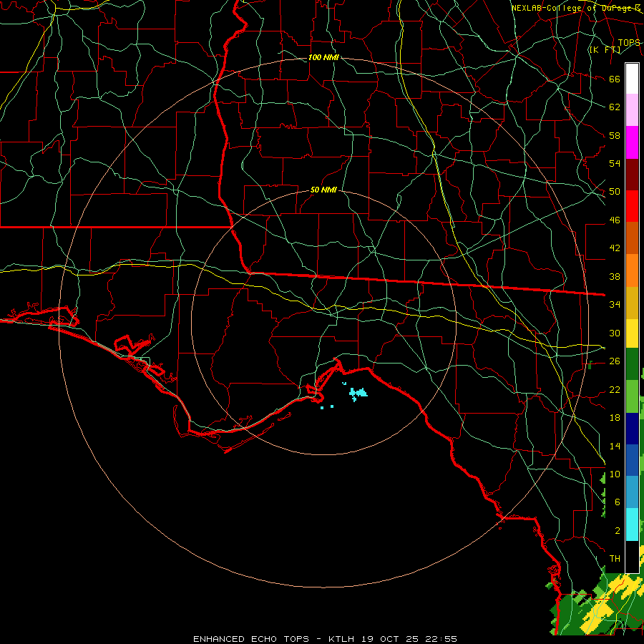Image resolution: width=644 pixels, height=644 pixels.
Task: Click the 54 value on the legend
Action: pos(615,163)
